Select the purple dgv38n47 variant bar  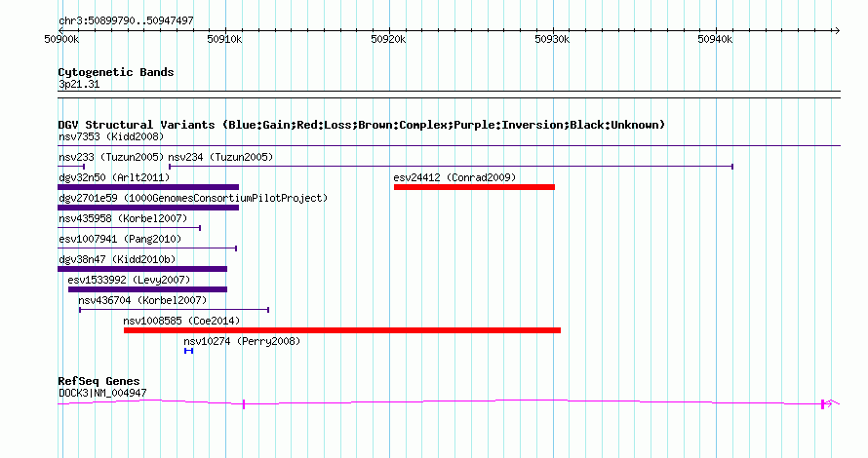tap(142, 269)
